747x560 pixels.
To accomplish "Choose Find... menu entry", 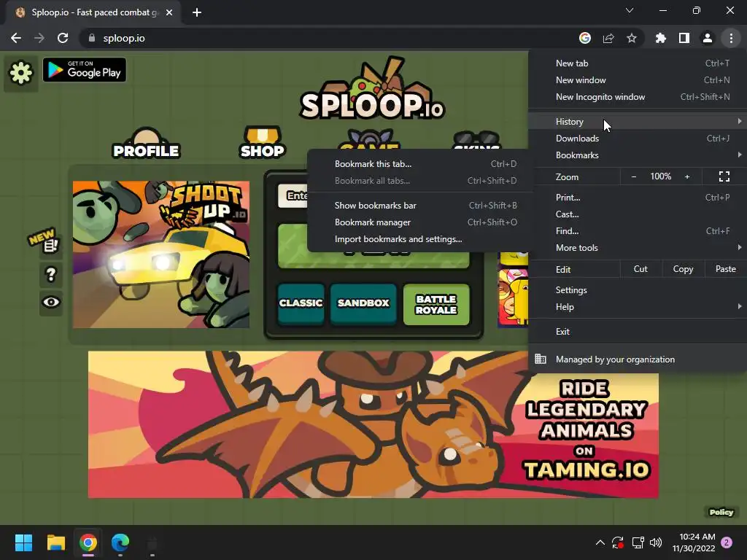I will (638, 231).
